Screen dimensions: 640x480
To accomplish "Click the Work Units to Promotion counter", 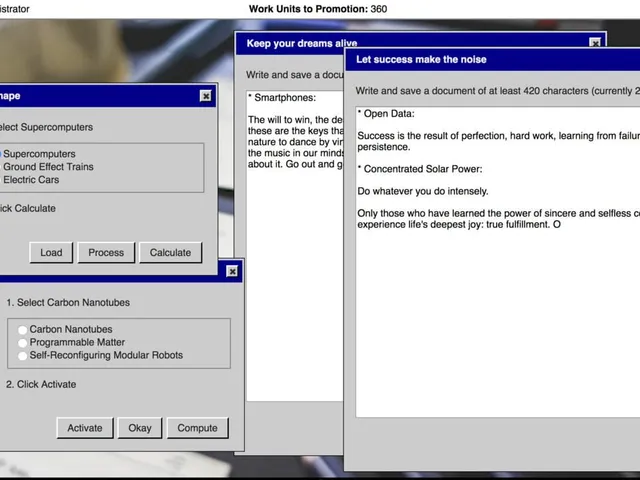I will [x=318, y=9].
